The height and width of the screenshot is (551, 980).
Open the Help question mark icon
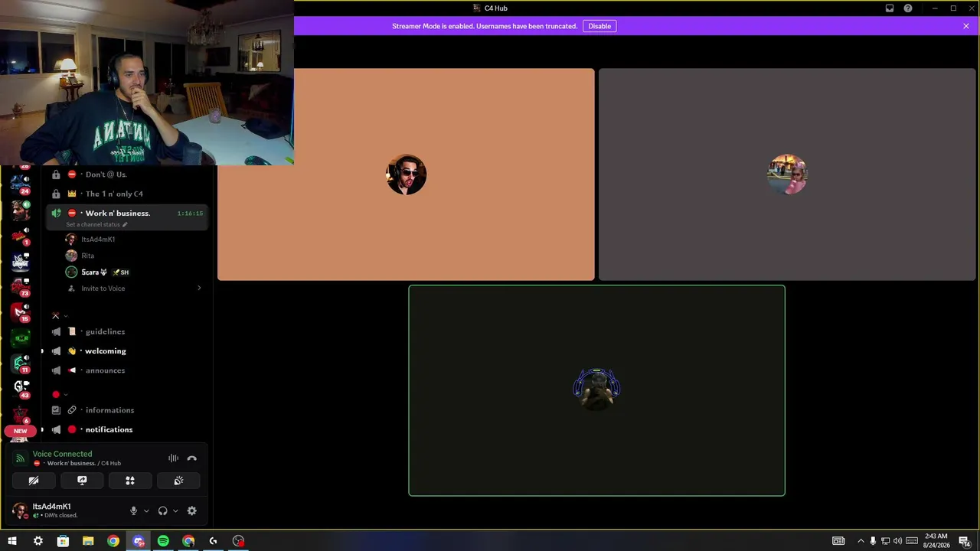pos(908,8)
